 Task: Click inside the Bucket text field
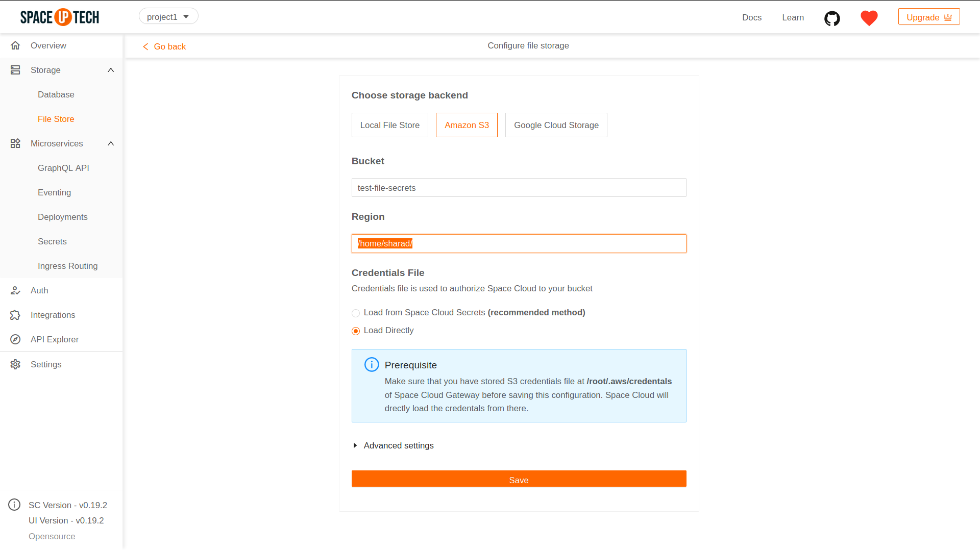click(x=519, y=188)
